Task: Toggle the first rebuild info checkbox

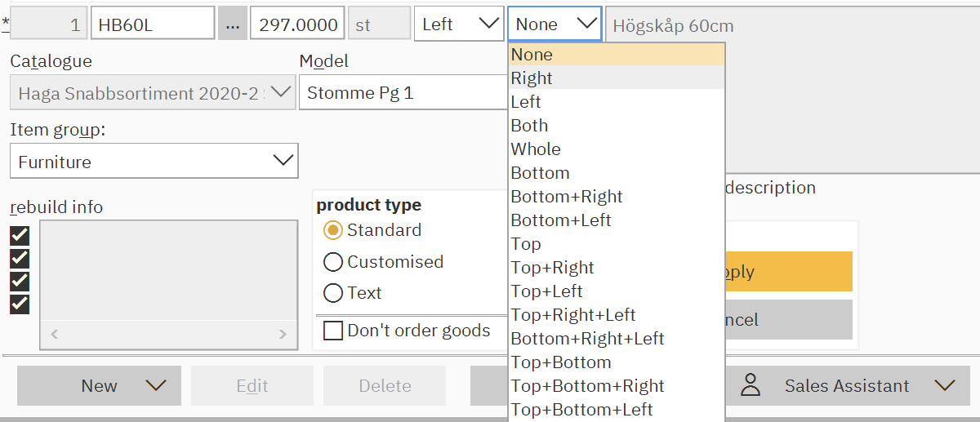Action: [x=20, y=236]
